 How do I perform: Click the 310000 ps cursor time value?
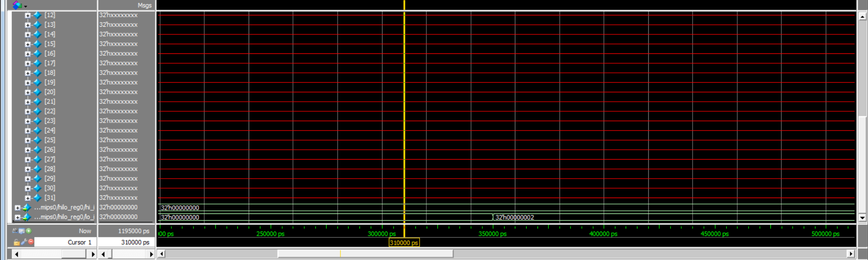[x=135, y=242]
